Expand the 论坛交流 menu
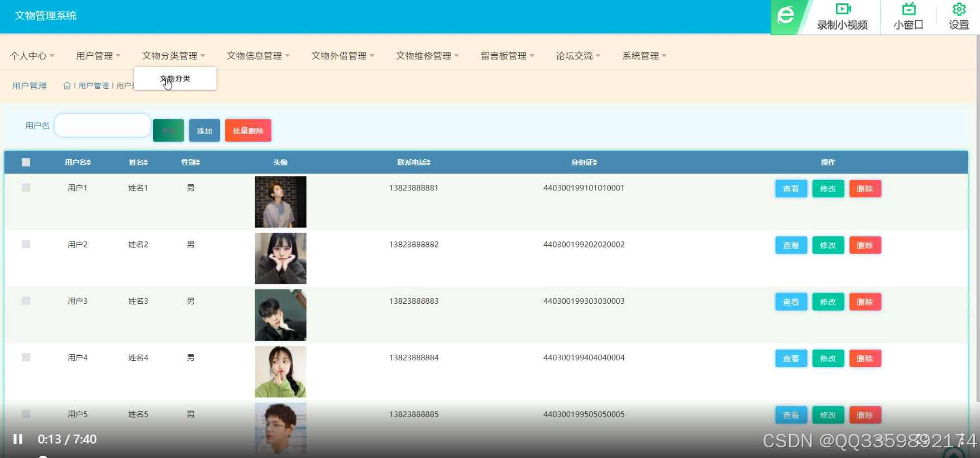 tap(578, 56)
